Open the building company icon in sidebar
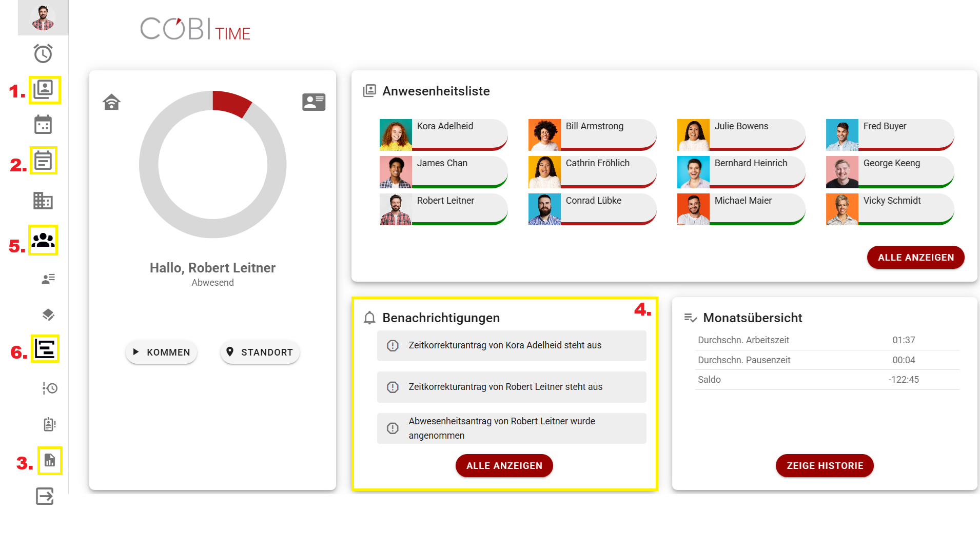980x550 pixels. 43,201
